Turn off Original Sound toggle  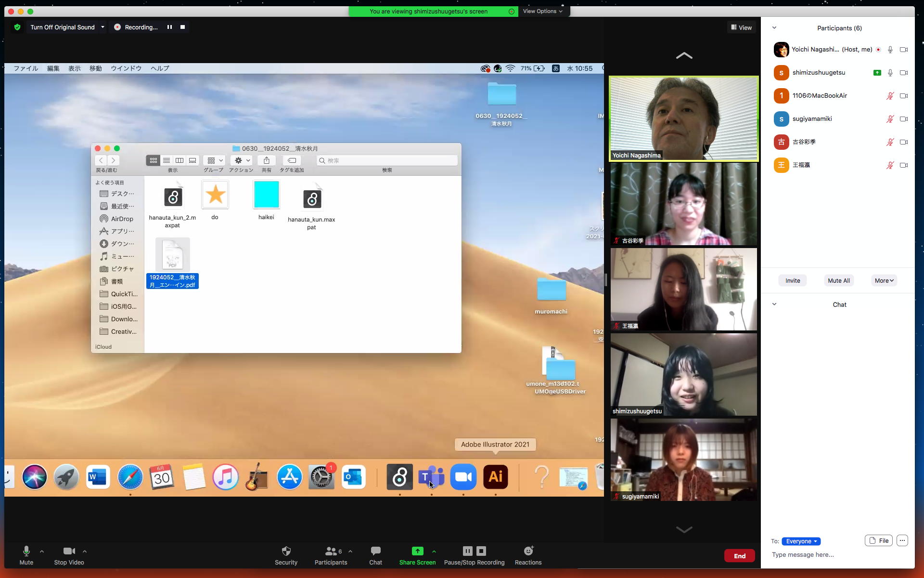click(62, 27)
